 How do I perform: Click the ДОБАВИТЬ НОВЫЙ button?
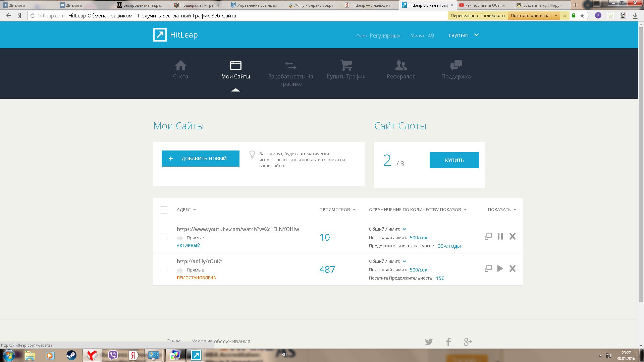click(201, 159)
